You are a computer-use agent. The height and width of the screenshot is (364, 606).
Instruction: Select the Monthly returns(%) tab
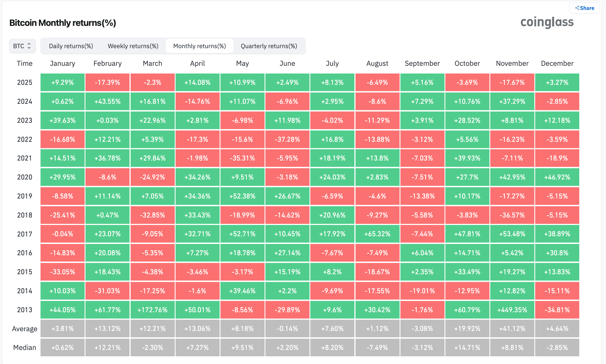pyautogui.click(x=199, y=46)
